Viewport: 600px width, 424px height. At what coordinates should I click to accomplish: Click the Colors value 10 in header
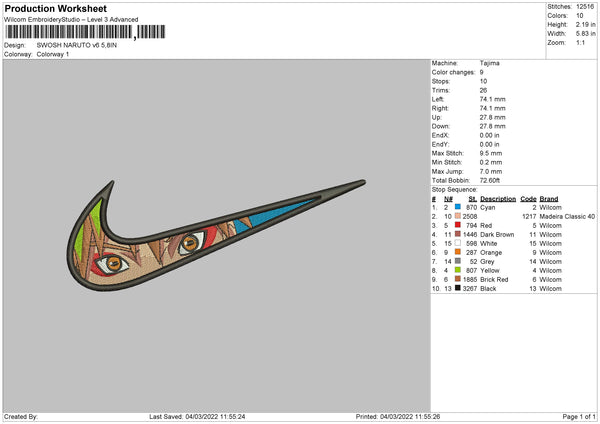[580, 16]
